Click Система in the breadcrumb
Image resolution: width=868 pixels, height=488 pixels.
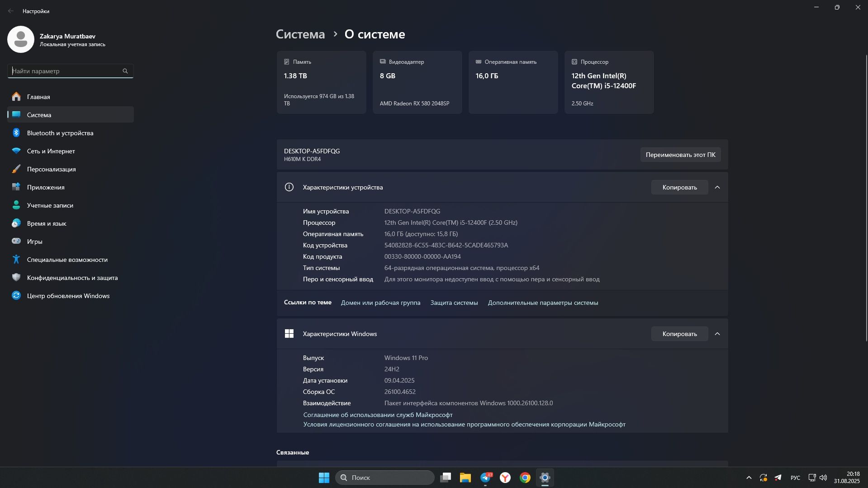(300, 34)
